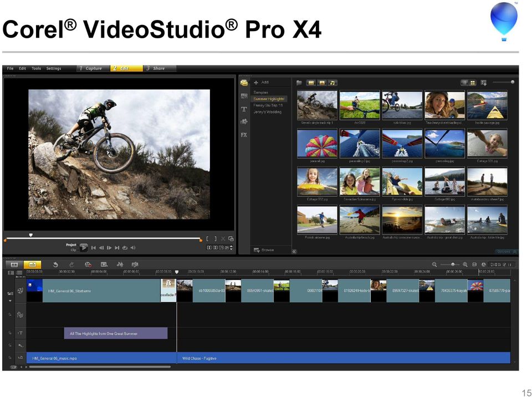Click the preview timecode stepper arrows
Viewport: 532px width, 397px height.
point(232,248)
